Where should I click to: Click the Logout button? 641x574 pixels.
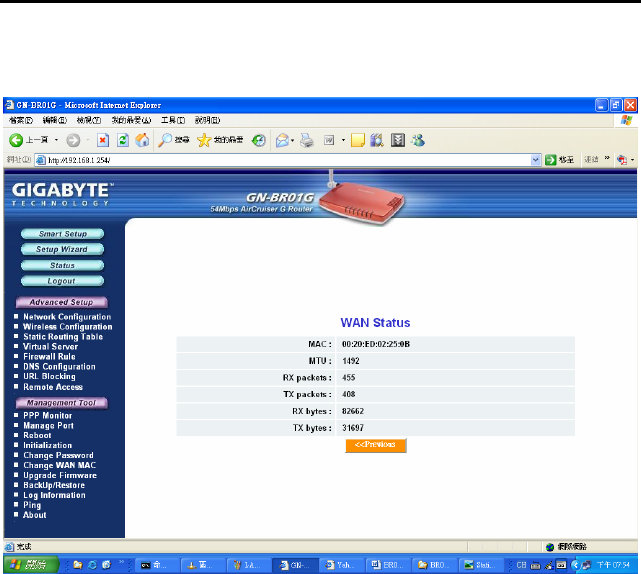point(63,281)
